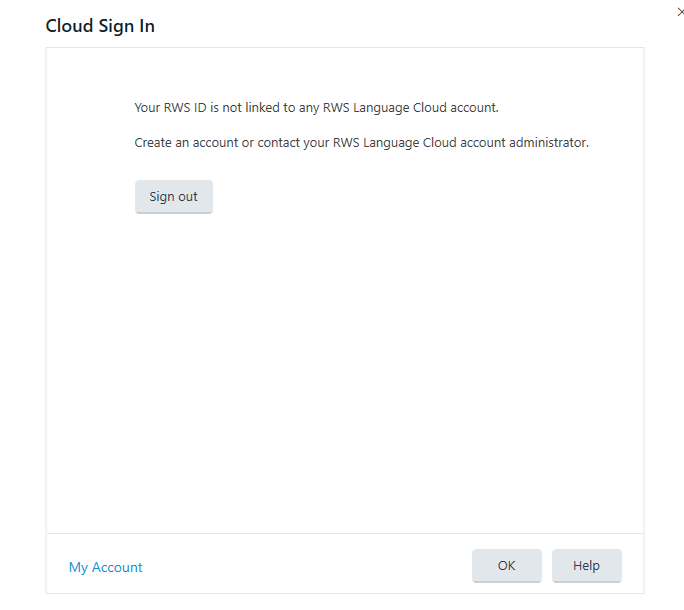Click the empty white panel area
Image resolution: width=684 pixels, height=610 pixels.
click(x=345, y=371)
